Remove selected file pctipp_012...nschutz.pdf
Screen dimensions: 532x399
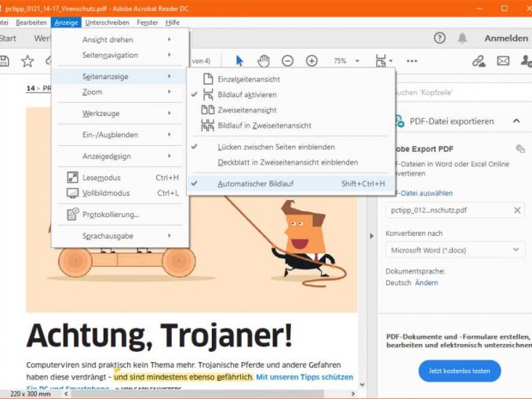coord(517,210)
